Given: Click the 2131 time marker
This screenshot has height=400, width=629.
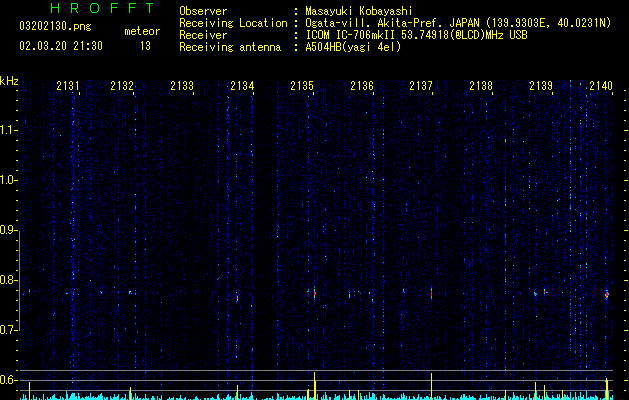Looking at the screenshot, I should [x=67, y=85].
